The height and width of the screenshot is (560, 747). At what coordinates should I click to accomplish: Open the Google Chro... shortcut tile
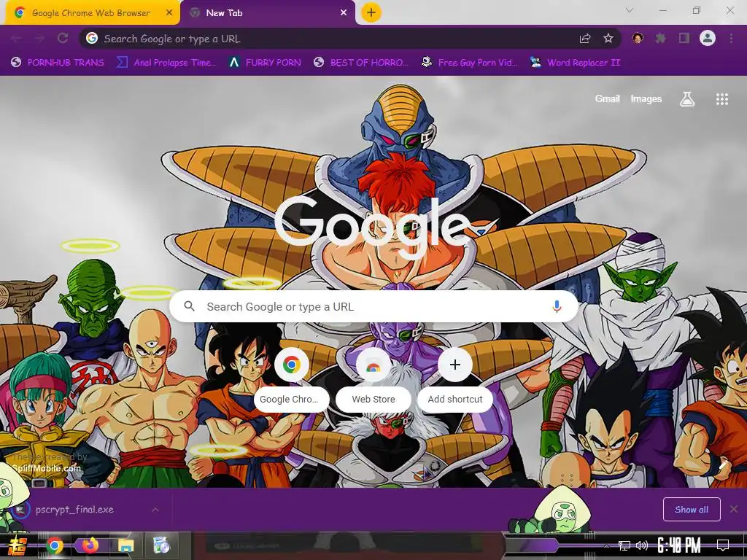coord(292,381)
